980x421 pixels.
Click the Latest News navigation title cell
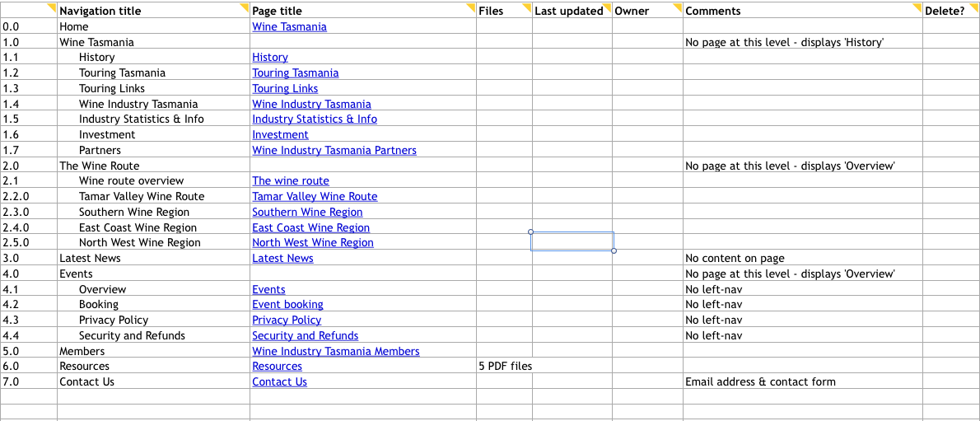pos(154,259)
